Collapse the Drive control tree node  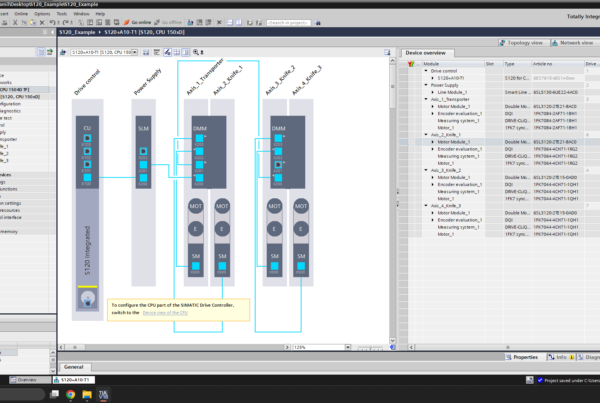click(x=425, y=71)
